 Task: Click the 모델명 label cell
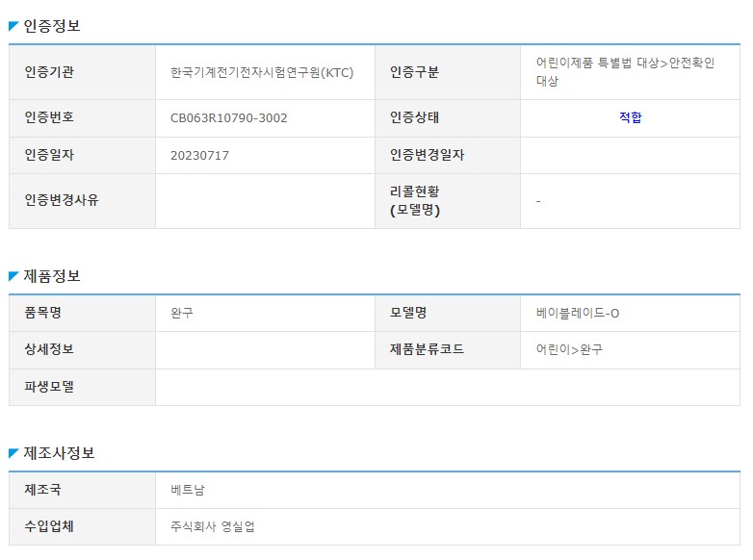(x=448, y=314)
